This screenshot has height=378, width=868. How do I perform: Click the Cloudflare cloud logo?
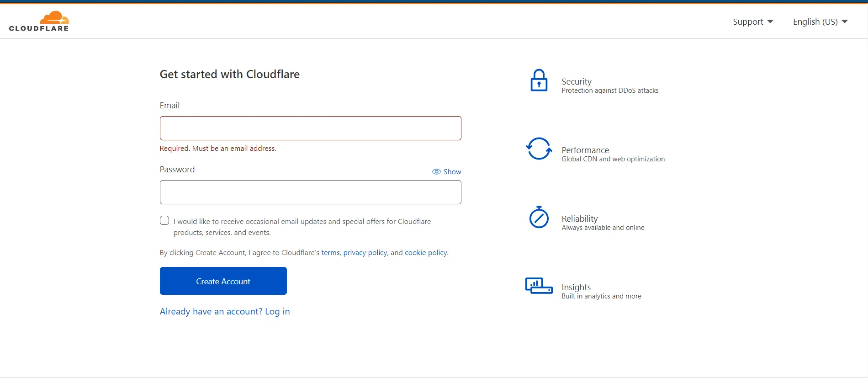pyautogui.click(x=39, y=21)
